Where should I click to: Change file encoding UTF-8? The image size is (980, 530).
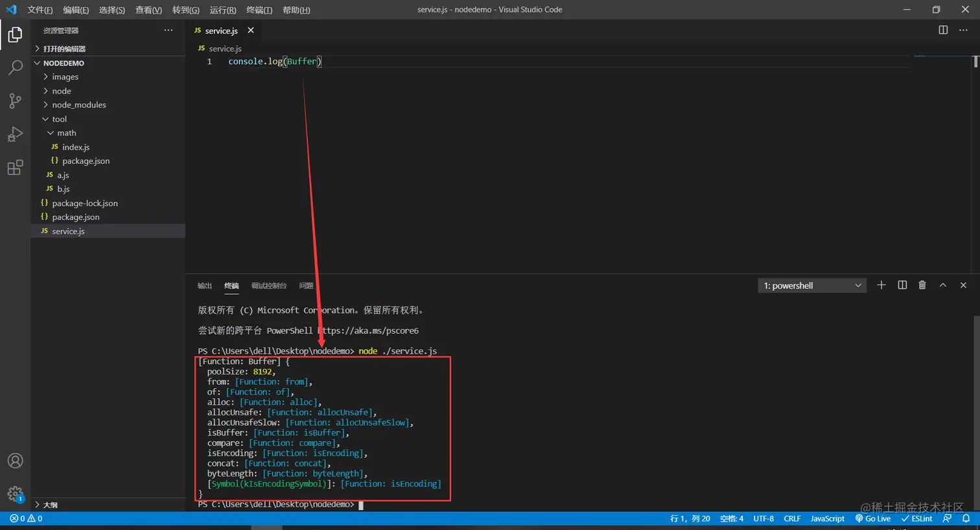(x=764, y=519)
